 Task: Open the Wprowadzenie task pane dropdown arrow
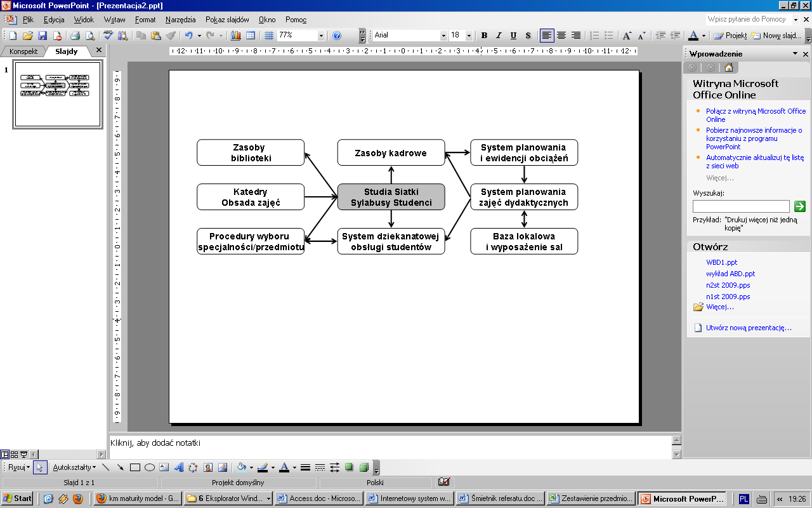pos(795,54)
